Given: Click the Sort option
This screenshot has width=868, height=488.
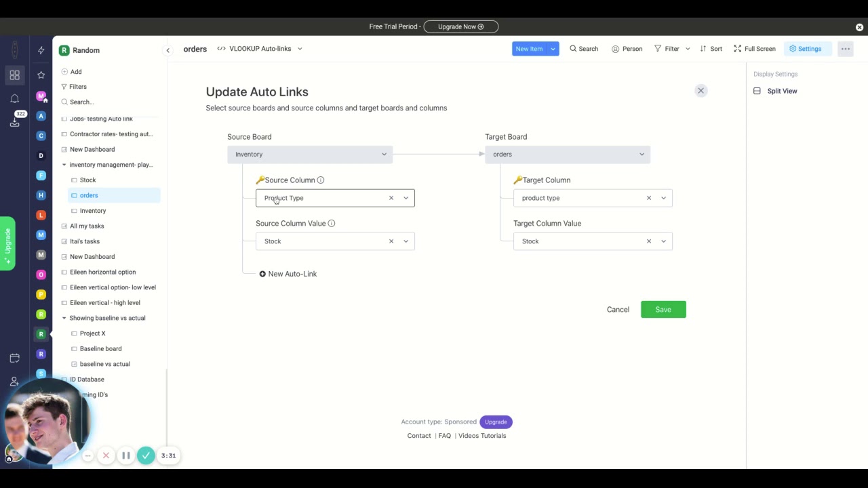Looking at the screenshot, I should [x=711, y=49].
